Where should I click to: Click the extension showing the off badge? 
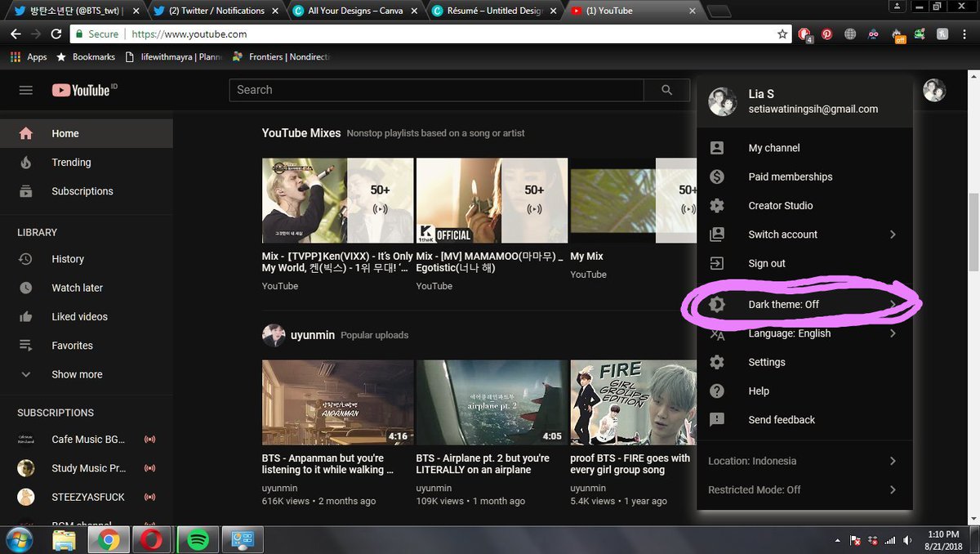[898, 34]
